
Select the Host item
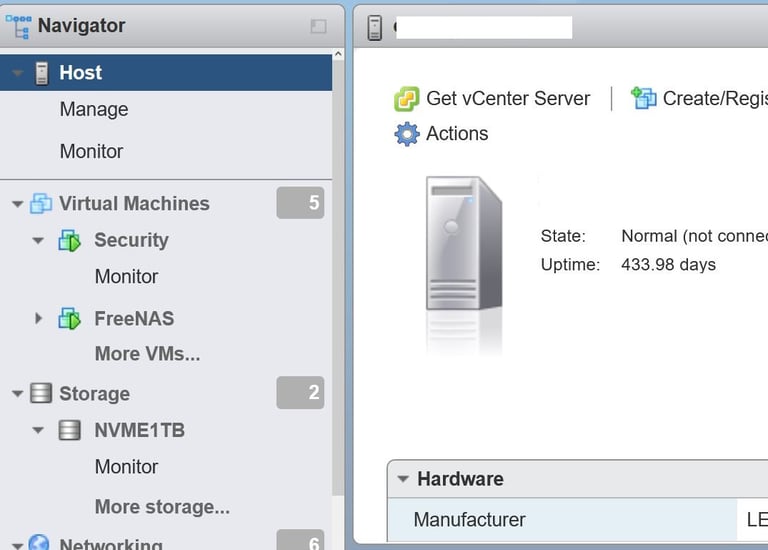(166, 73)
